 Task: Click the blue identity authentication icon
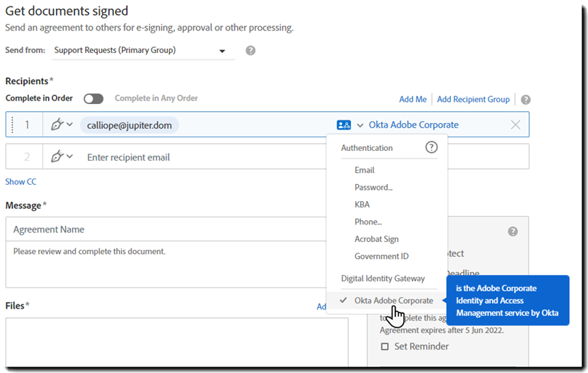(344, 125)
